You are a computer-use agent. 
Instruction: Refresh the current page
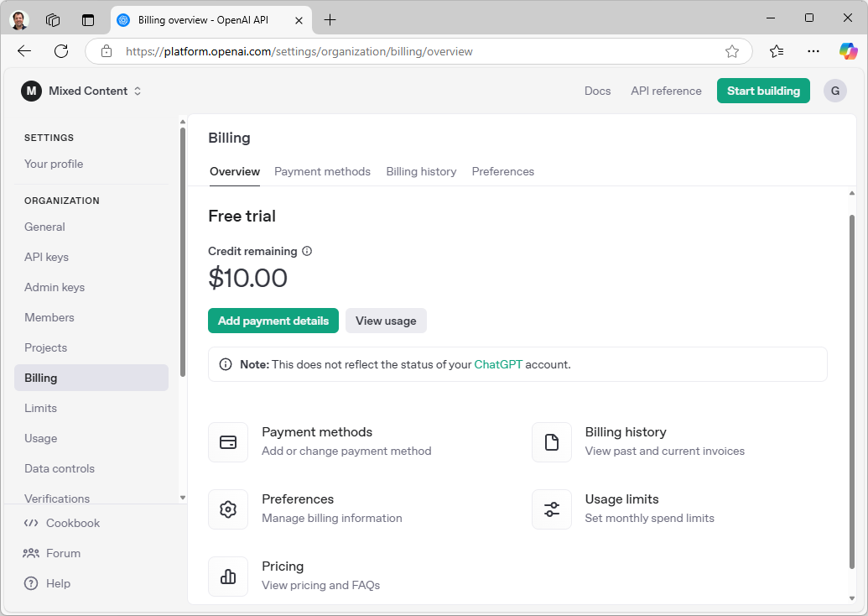coord(61,51)
